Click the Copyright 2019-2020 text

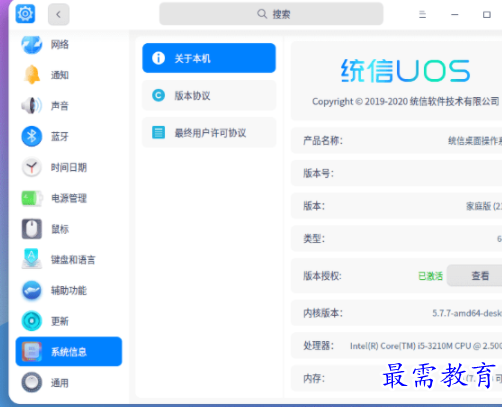point(405,101)
